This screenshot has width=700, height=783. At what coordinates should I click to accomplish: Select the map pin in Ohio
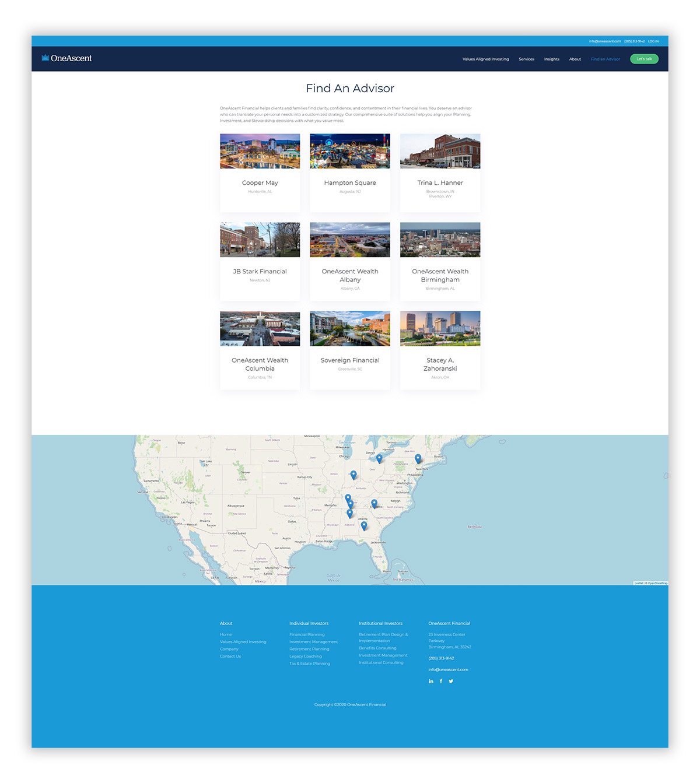coord(379,459)
